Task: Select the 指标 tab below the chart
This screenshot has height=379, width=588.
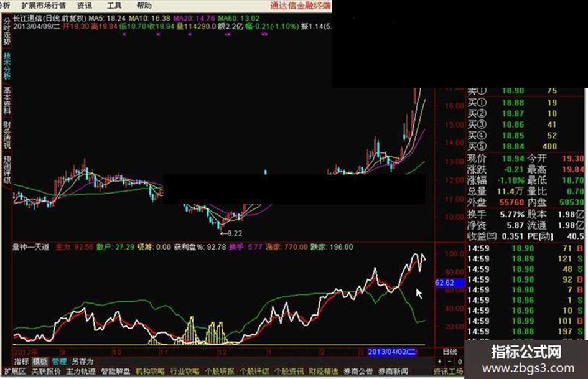Action: tap(21, 362)
